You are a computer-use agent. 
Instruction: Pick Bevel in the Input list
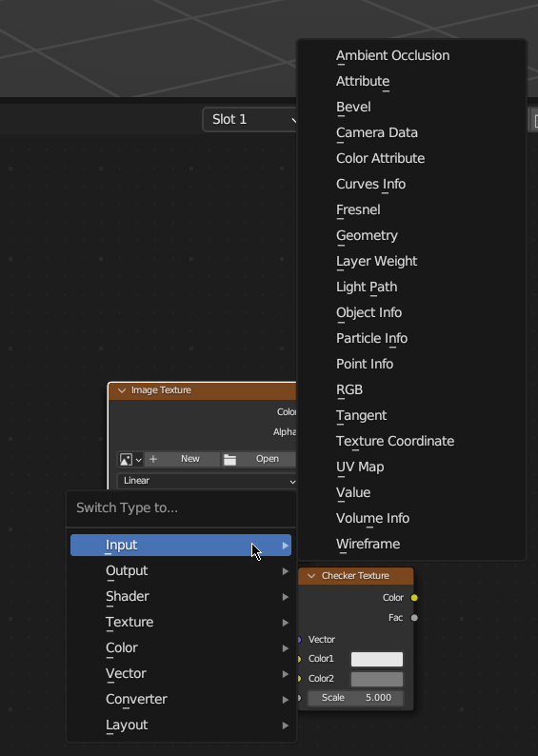click(x=412, y=107)
